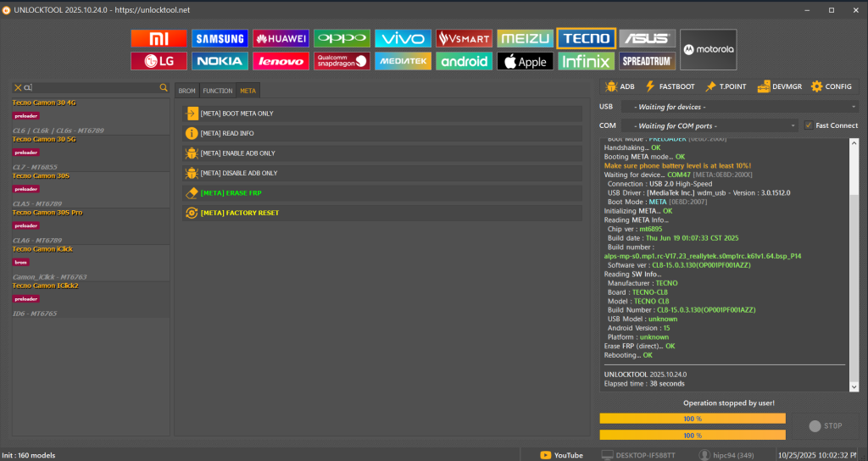Screen dimensions: 868x461
Task: Open DEVMGR device manager
Action: [x=780, y=86]
